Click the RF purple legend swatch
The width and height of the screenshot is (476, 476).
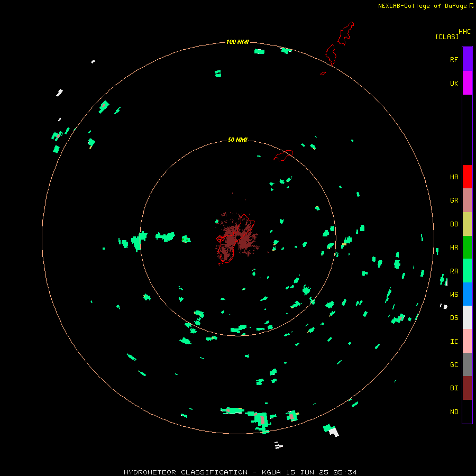(x=467, y=59)
